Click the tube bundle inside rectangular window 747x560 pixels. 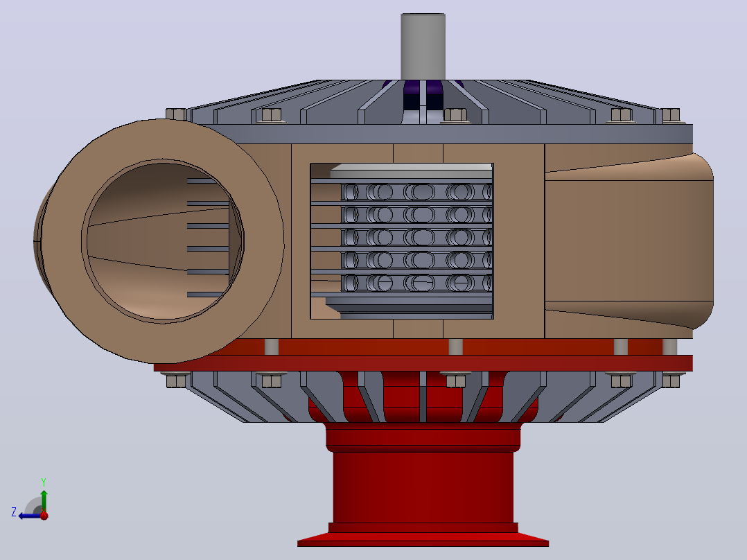click(x=416, y=237)
